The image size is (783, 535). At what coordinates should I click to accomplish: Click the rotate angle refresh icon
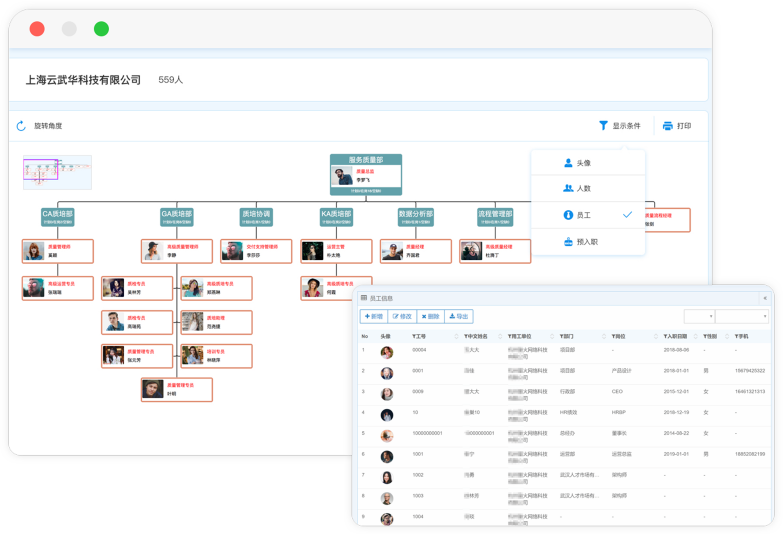[x=21, y=126]
